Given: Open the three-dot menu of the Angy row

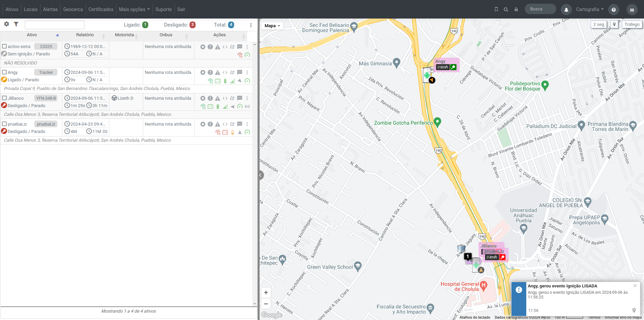Looking at the screenshot, I should pos(247,73).
